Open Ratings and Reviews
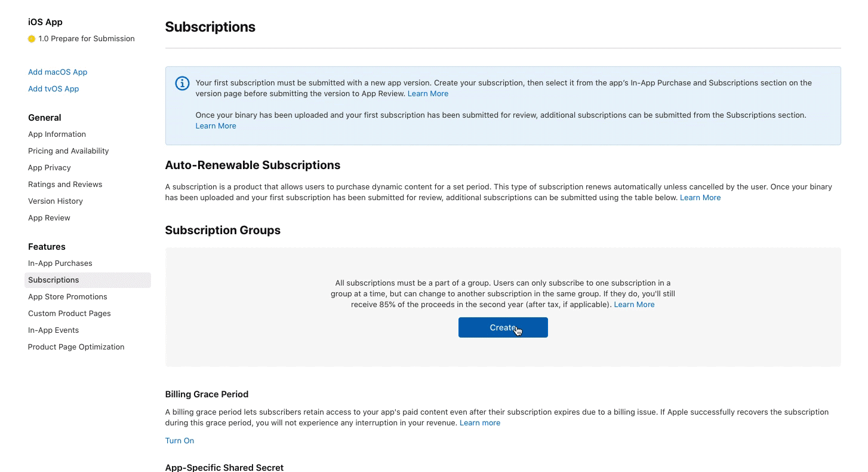 (x=65, y=185)
